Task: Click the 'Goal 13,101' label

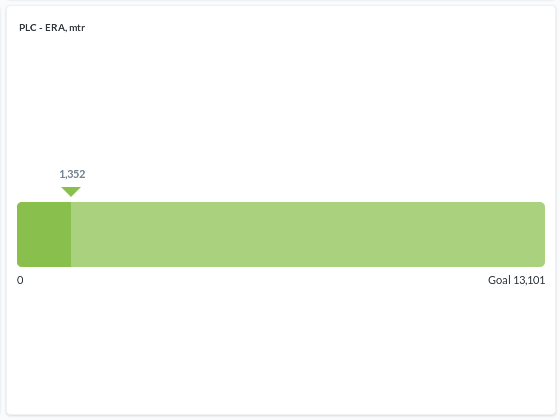Action: [x=516, y=280]
